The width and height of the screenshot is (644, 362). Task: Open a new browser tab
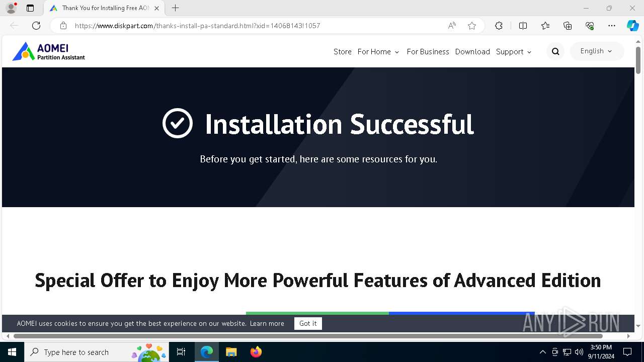(175, 8)
